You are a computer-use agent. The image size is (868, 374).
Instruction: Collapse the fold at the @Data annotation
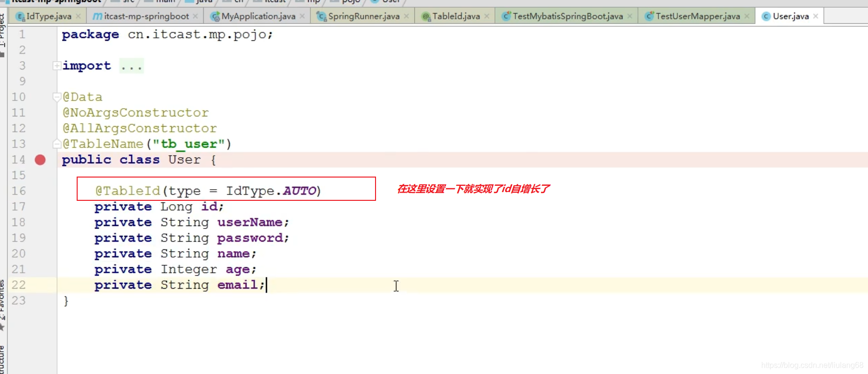pyautogui.click(x=57, y=97)
